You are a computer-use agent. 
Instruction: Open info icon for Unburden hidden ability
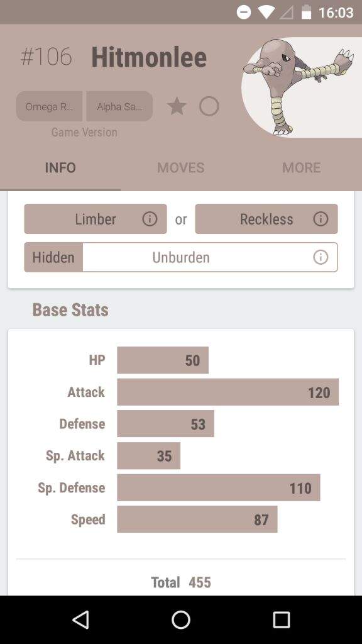[x=320, y=257]
